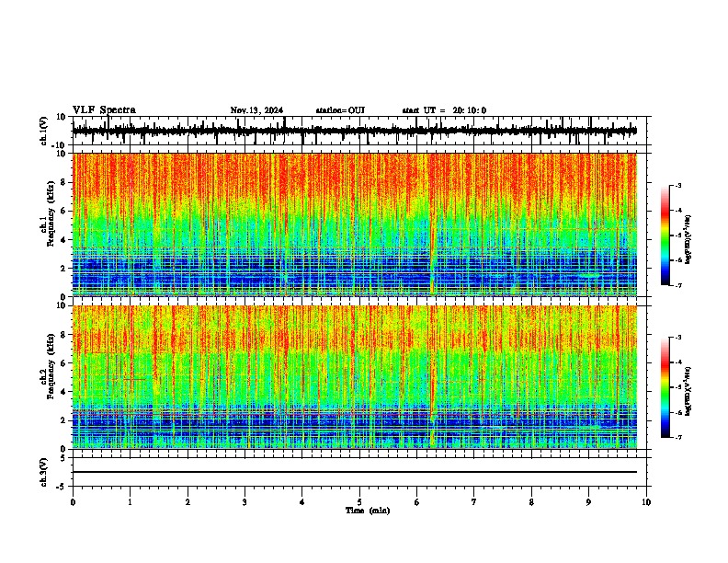This screenshot has height=563, width=728.
Task: Click the '5' tick of ch.3(V) axis
Action: pos(64,458)
